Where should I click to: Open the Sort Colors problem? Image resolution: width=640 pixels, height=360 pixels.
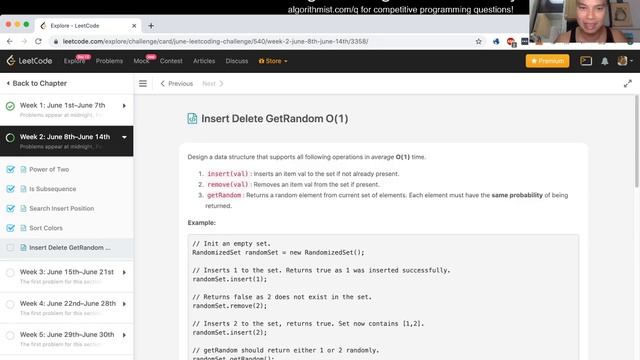pos(46,228)
